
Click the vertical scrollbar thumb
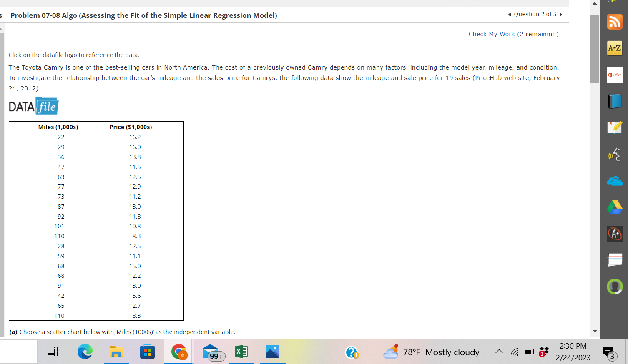595,49
